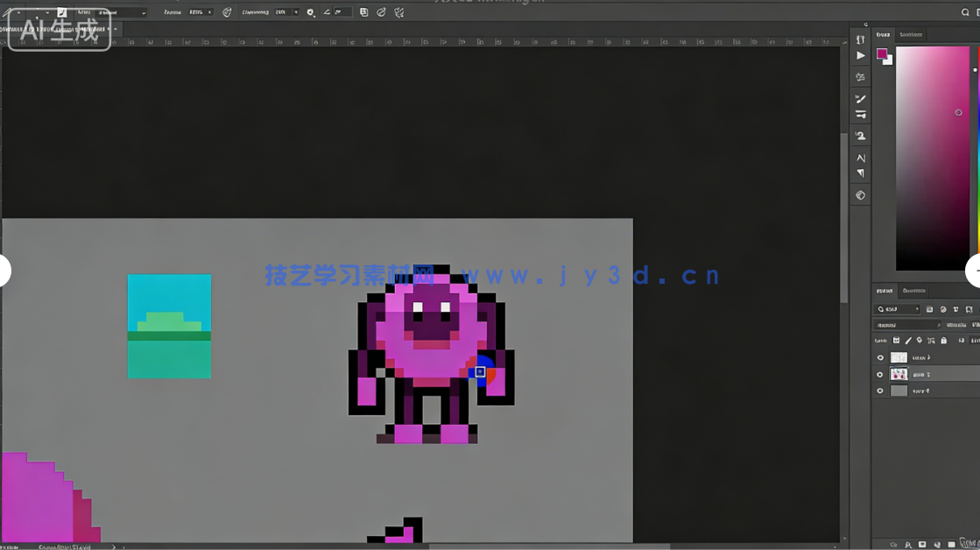The image size is (980, 550).
Task: Select the middle layer thumbnail with pink character
Action: click(899, 374)
